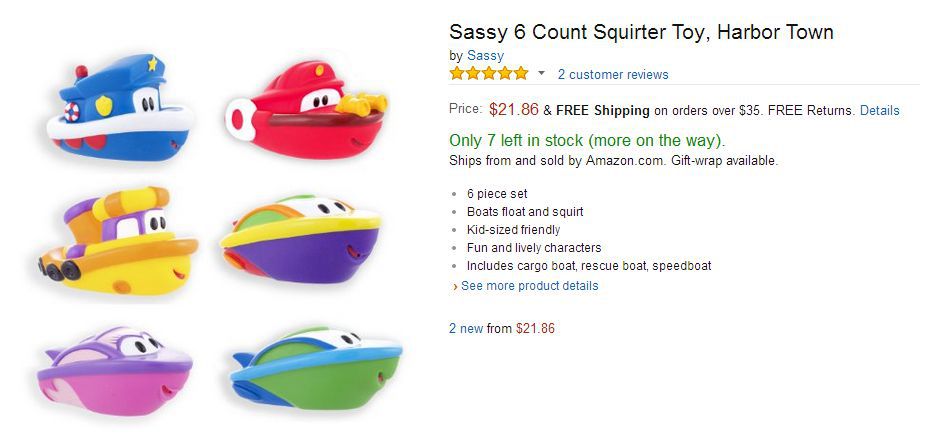Click the FREE Shipping bold text
This screenshot has height=437, width=932.
coord(603,111)
